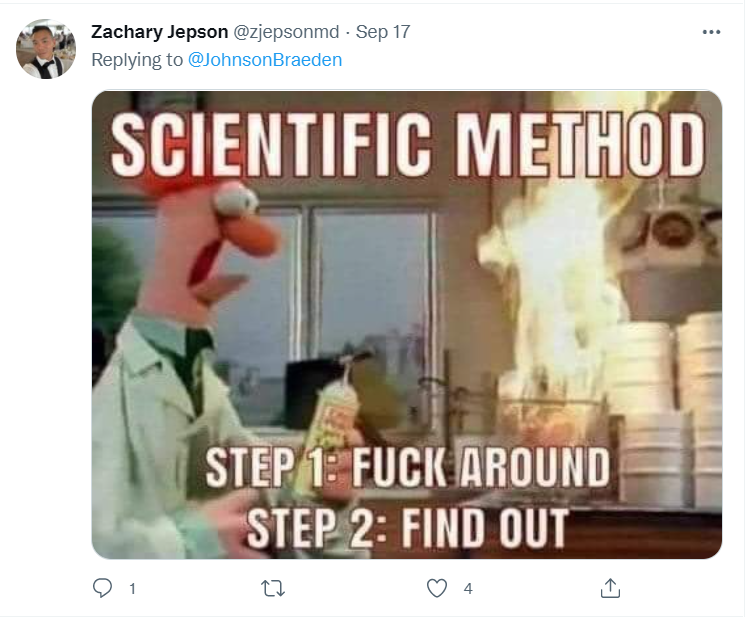The image size is (755, 617).
Task: Click the stack of white bowls in meme
Action: coord(667,409)
